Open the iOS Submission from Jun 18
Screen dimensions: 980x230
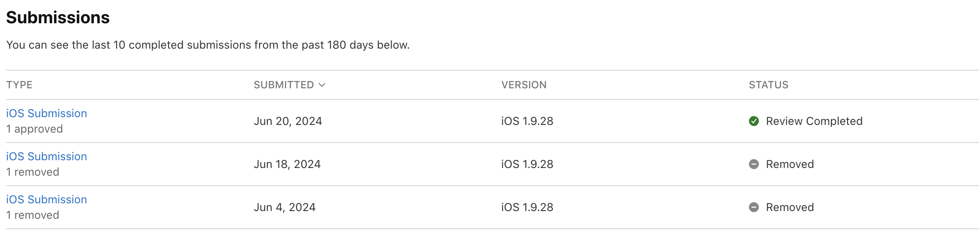[x=46, y=156]
